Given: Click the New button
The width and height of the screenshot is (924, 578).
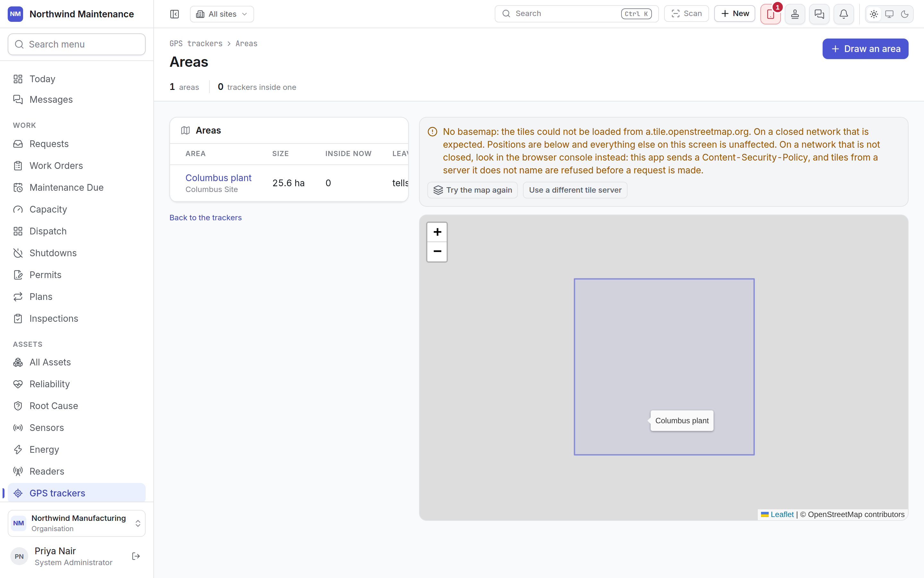Looking at the screenshot, I should 735,14.
